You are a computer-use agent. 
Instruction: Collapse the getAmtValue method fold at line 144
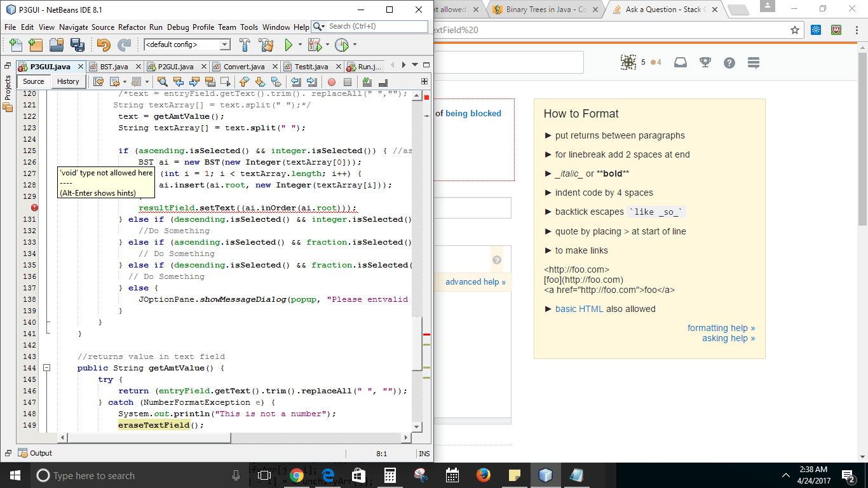[x=46, y=368]
